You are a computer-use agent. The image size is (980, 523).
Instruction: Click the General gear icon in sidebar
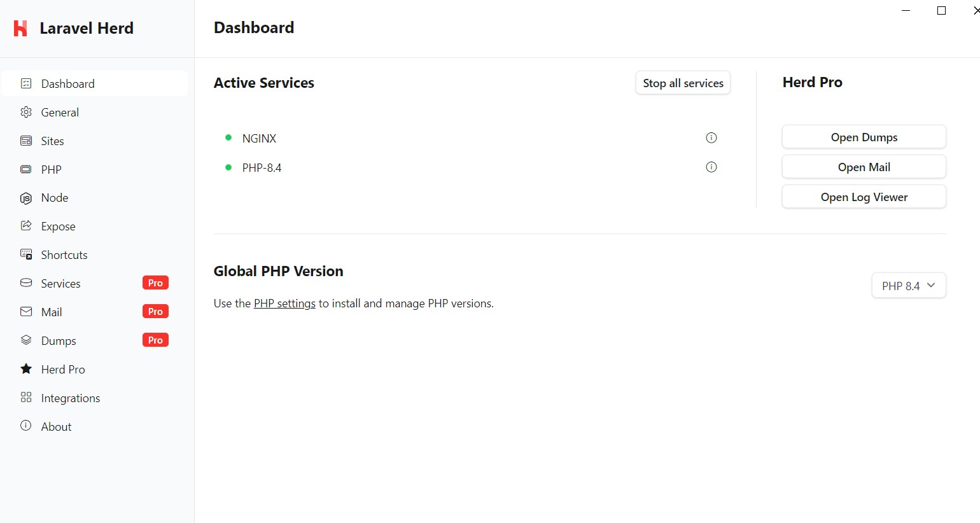point(26,112)
